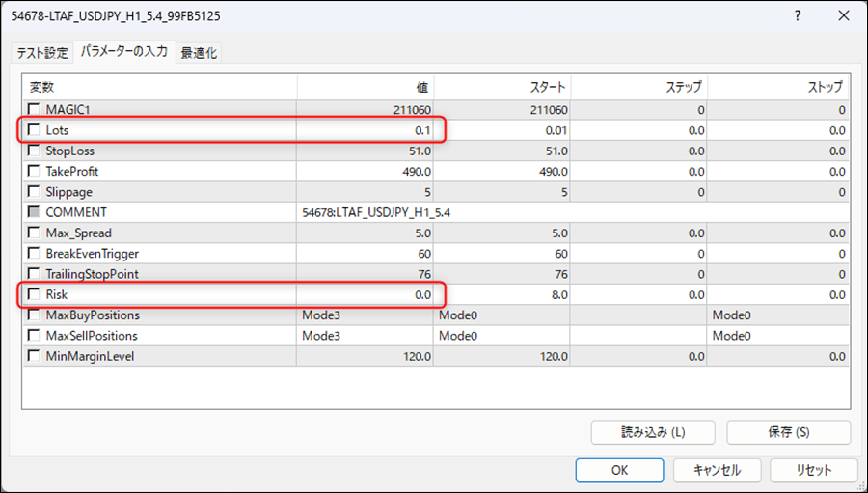Screen dimensions: 868x493
Task: Enable the TakeProfit checkbox
Action: coord(36,171)
